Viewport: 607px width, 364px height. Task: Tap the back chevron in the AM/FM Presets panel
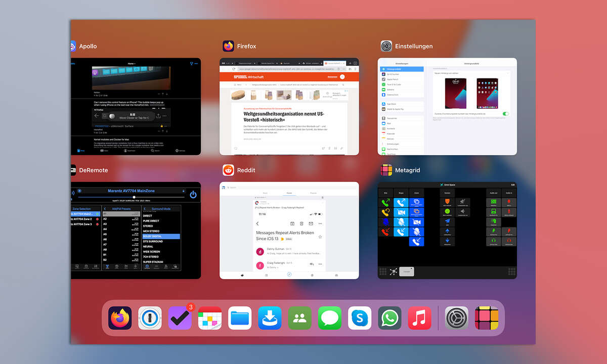[x=105, y=208]
